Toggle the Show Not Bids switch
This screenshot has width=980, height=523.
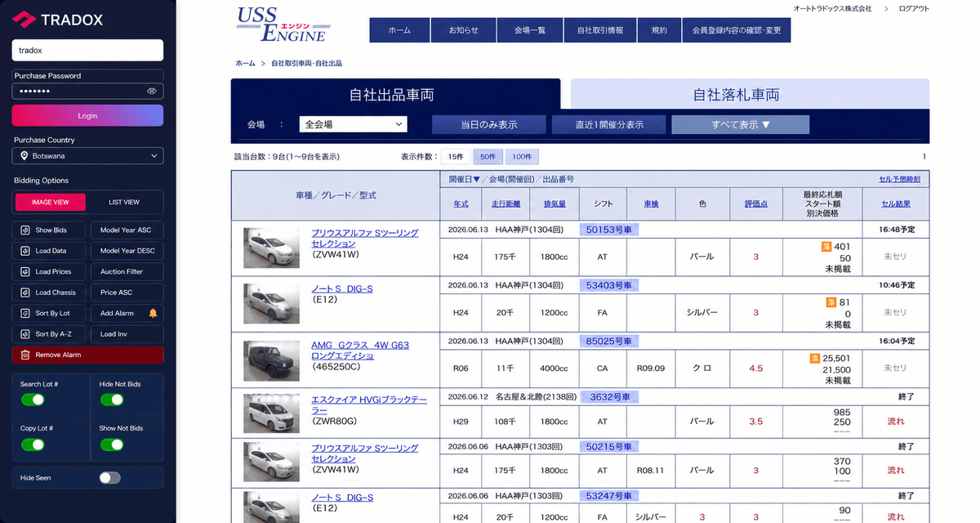(112, 445)
